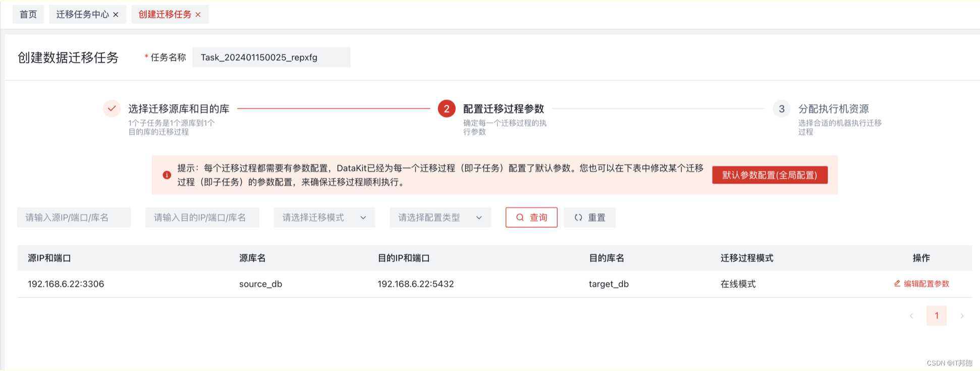Screen dimensions: 980x371
Task: Click the 请输入目的IP/端口/库名 input
Action: click(x=202, y=217)
